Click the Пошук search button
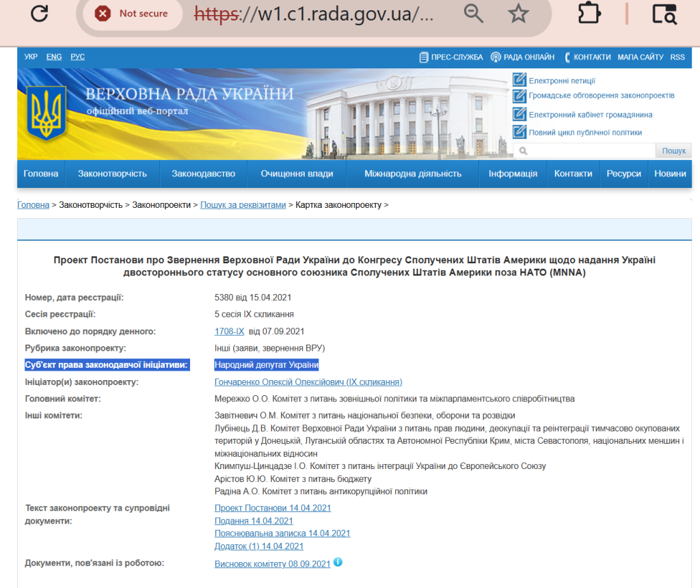The image size is (700, 588). (x=673, y=151)
